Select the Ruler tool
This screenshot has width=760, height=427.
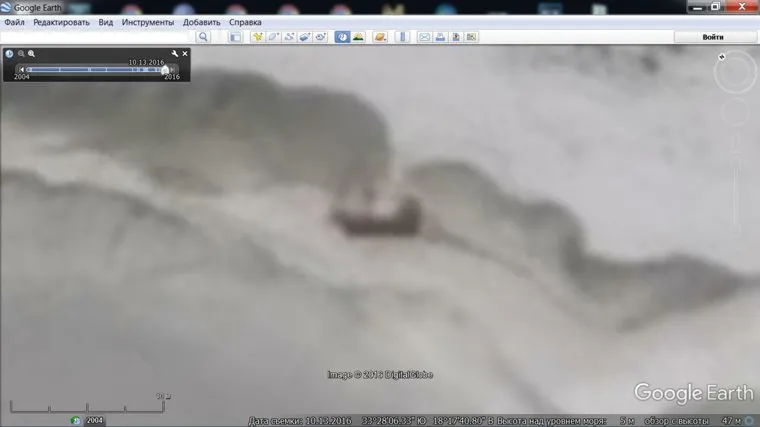coord(402,37)
